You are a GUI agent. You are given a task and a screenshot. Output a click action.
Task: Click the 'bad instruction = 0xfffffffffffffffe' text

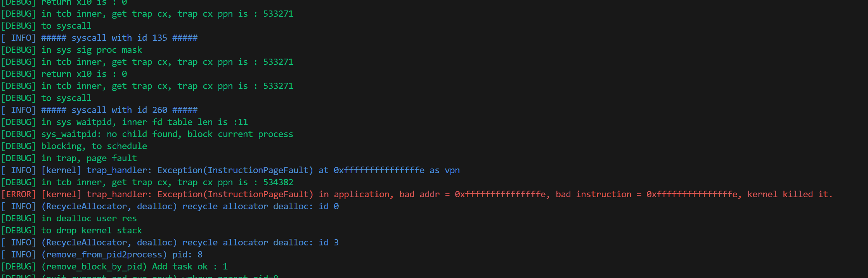[646, 195]
